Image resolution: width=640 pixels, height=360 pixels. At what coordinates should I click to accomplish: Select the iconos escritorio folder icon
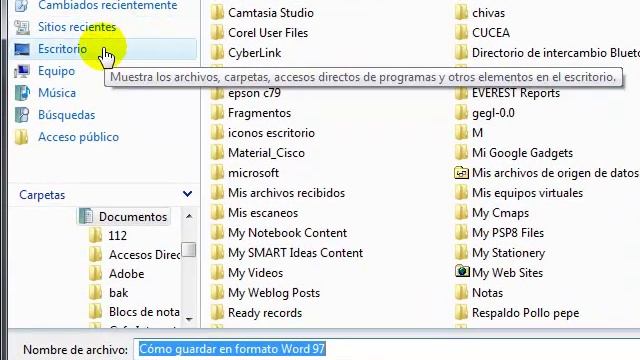218,133
